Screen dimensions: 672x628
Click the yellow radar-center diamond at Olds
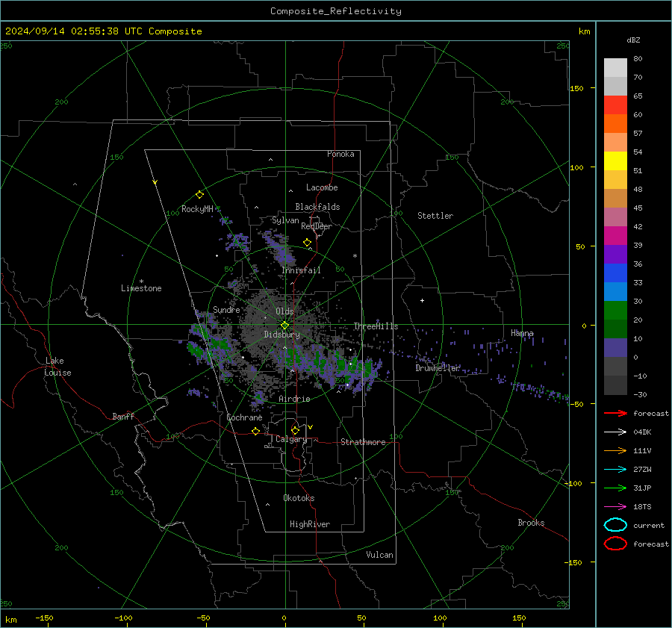pos(284,326)
